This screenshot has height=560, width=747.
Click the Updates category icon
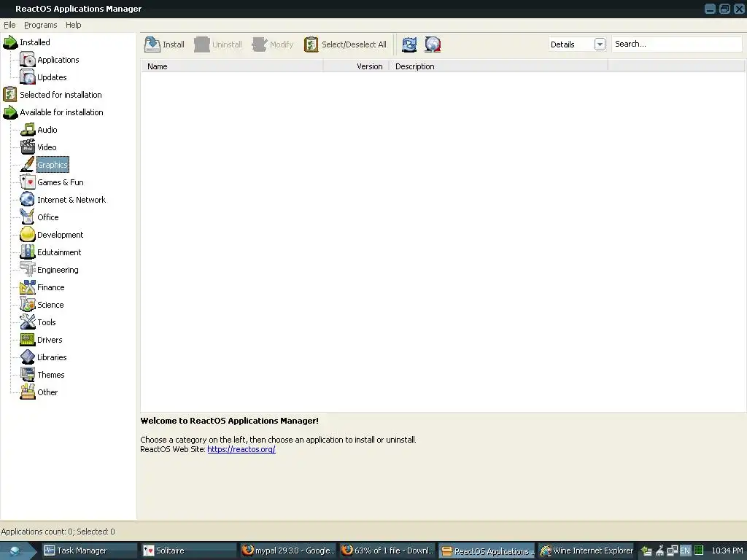click(x=28, y=77)
